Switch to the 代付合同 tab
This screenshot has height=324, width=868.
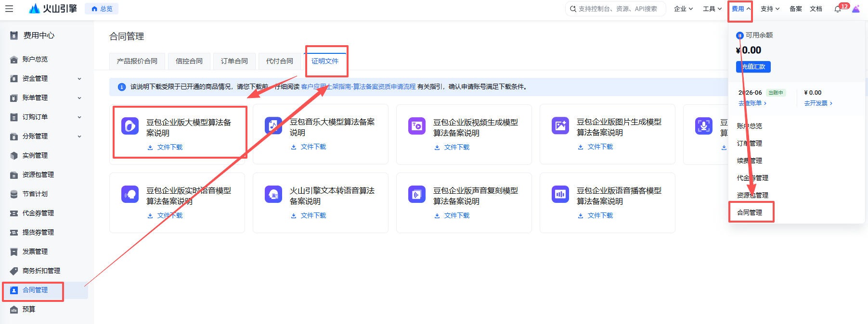click(x=280, y=61)
